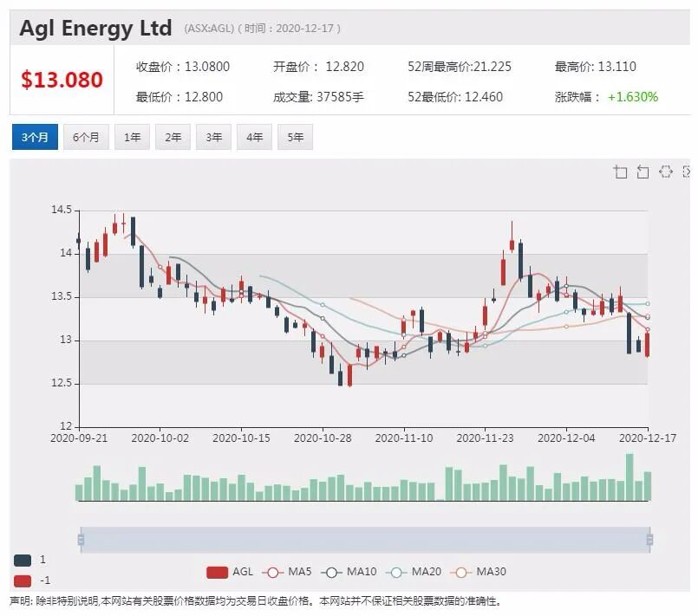This screenshot has width=698, height=616.
Task: Click the tallest volume bar near mid-December
Action: (x=630, y=477)
